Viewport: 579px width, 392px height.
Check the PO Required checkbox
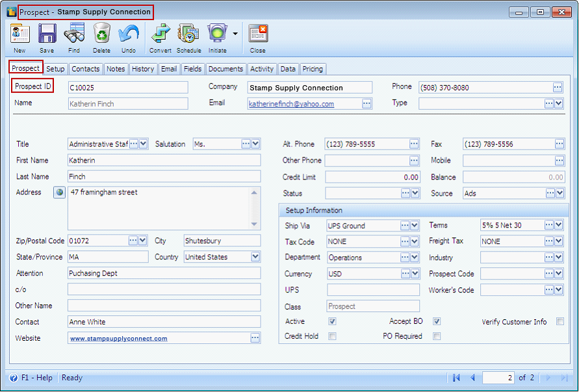tap(437, 336)
